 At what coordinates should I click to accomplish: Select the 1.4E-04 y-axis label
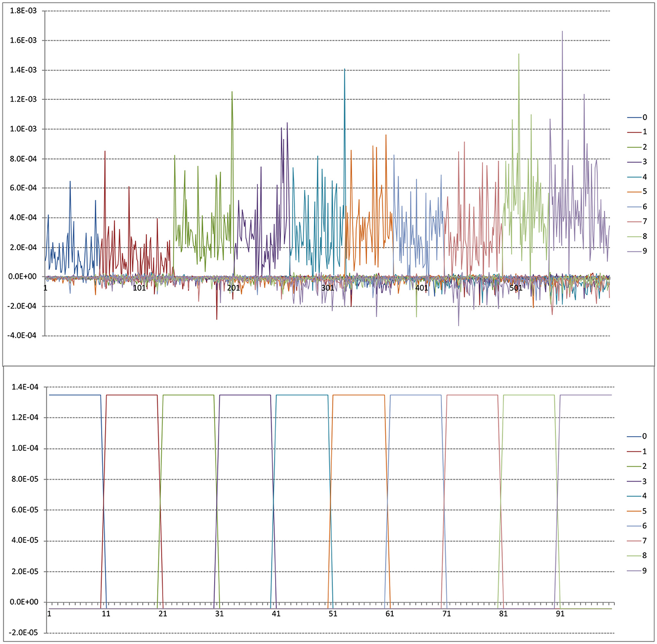pyautogui.click(x=25, y=387)
